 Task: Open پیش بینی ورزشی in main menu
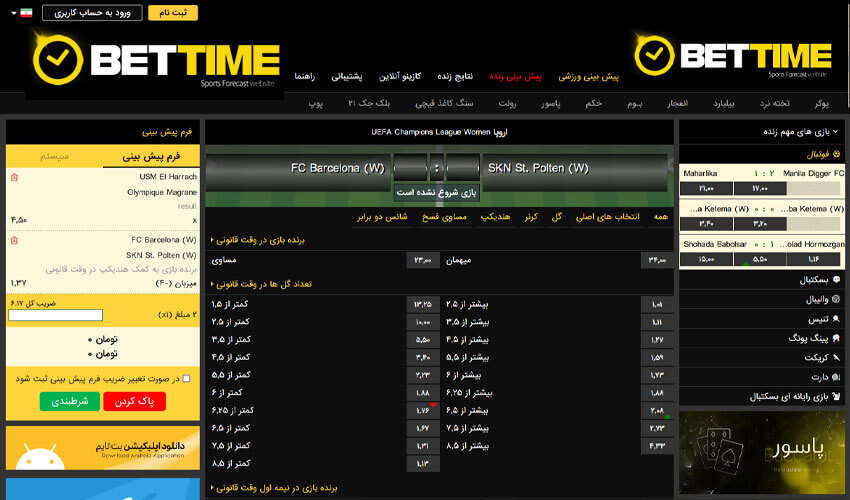tap(589, 76)
